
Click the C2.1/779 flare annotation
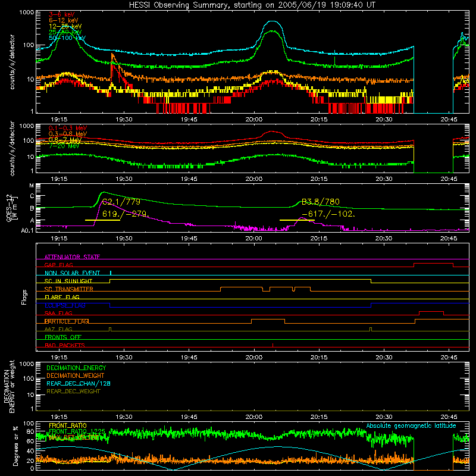pos(121,202)
